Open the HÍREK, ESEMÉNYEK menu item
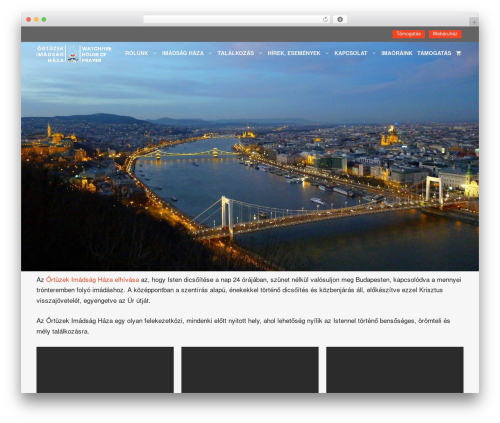This screenshot has height=423, width=500. [x=294, y=53]
